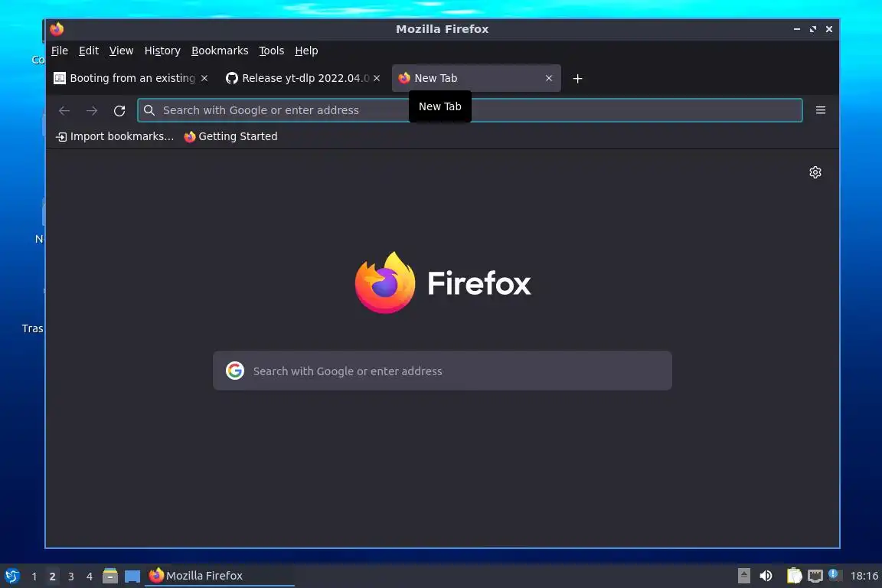Viewport: 882px width, 588px height.
Task: Open the Tools menu
Action: click(x=272, y=51)
